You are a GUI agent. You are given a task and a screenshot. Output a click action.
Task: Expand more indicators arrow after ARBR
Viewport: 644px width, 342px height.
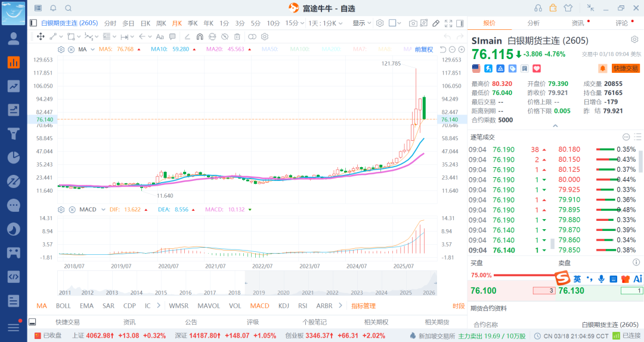coord(340,306)
